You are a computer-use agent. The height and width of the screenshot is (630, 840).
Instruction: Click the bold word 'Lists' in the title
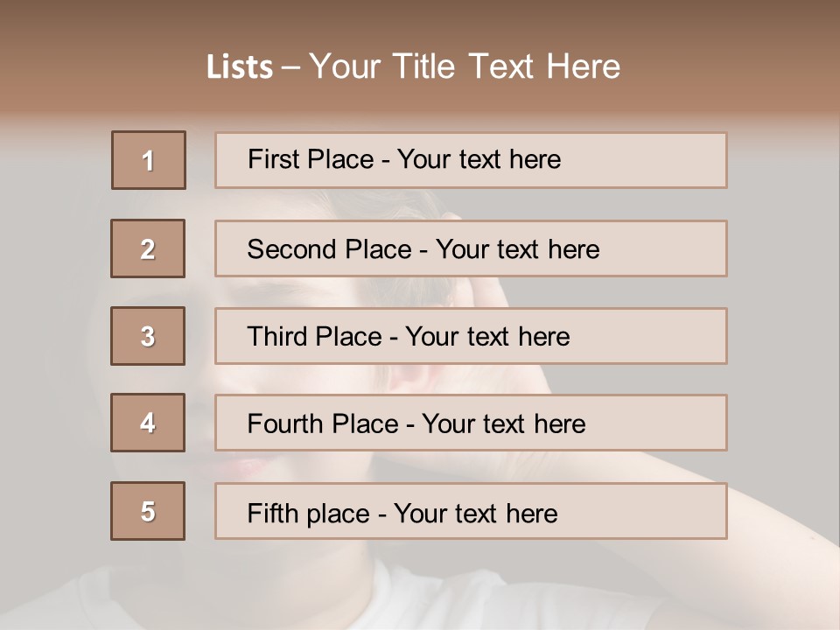(x=240, y=67)
